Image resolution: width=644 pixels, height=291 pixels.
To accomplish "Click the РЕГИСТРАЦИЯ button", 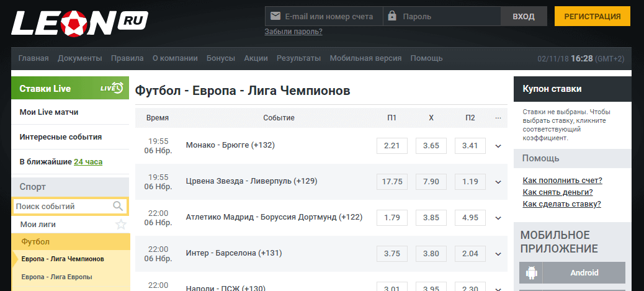I will pyautogui.click(x=593, y=16).
